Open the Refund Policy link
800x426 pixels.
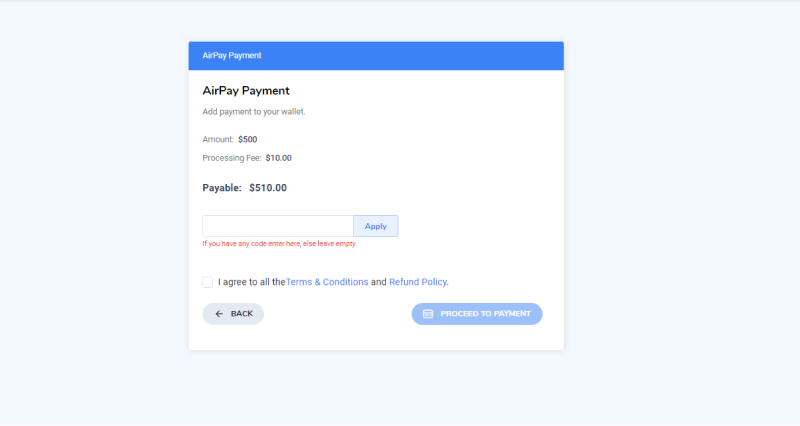[x=418, y=282]
